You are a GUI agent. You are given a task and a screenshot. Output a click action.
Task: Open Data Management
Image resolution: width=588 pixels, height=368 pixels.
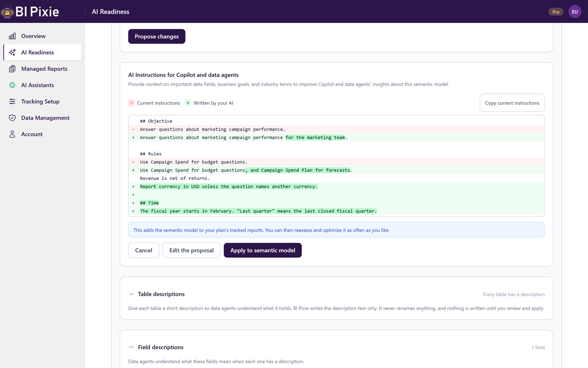point(42,118)
